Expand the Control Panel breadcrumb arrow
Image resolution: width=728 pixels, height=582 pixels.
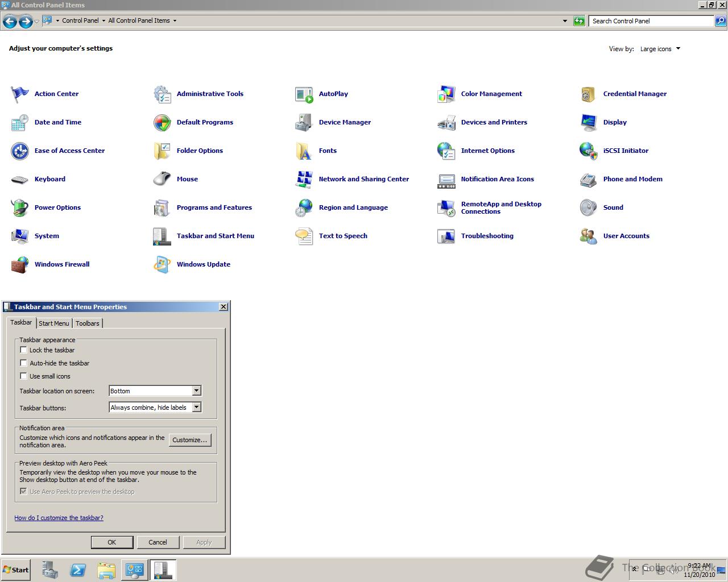coord(104,20)
